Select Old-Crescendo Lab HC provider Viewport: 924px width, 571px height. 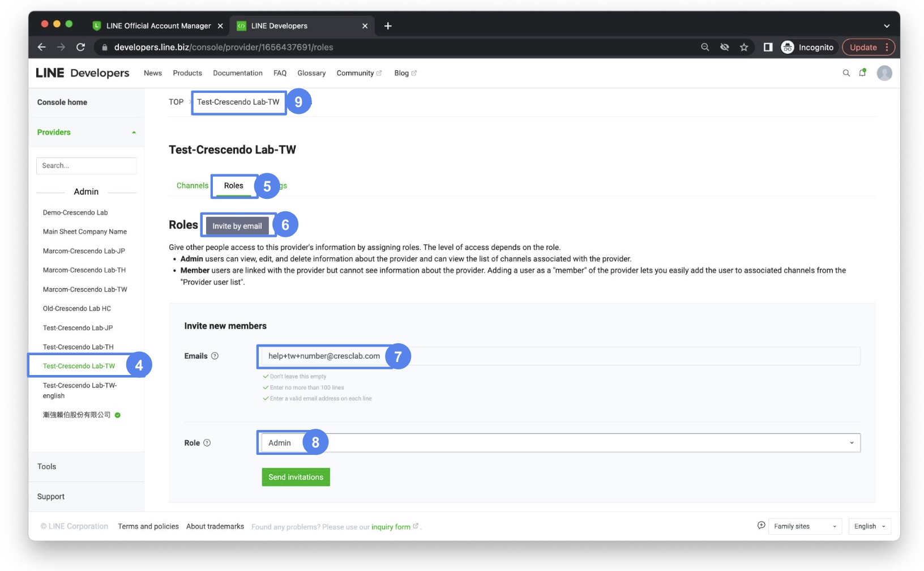pyautogui.click(x=77, y=309)
